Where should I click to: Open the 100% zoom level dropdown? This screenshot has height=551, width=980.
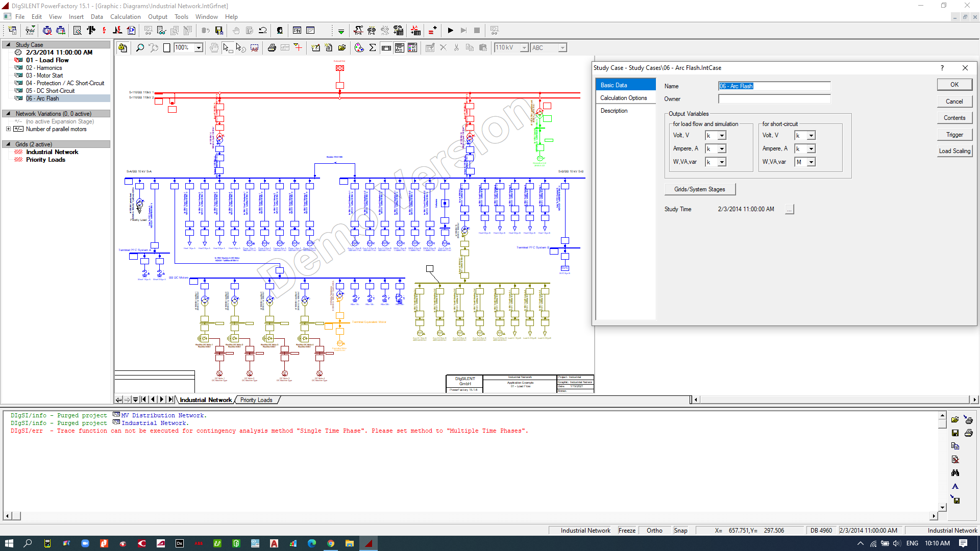(199, 48)
